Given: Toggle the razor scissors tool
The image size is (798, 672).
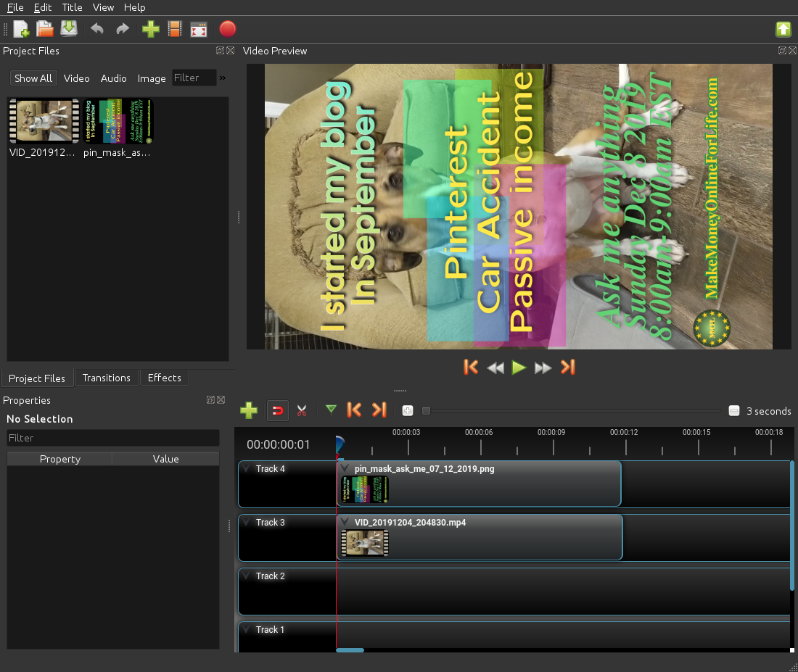Looking at the screenshot, I should click(x=302, y=410).
